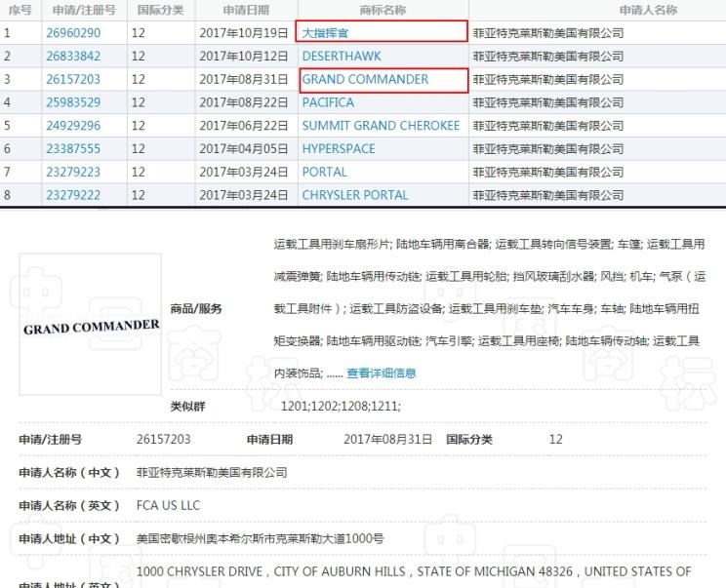Select date cell 2017年08月22日

244,102
